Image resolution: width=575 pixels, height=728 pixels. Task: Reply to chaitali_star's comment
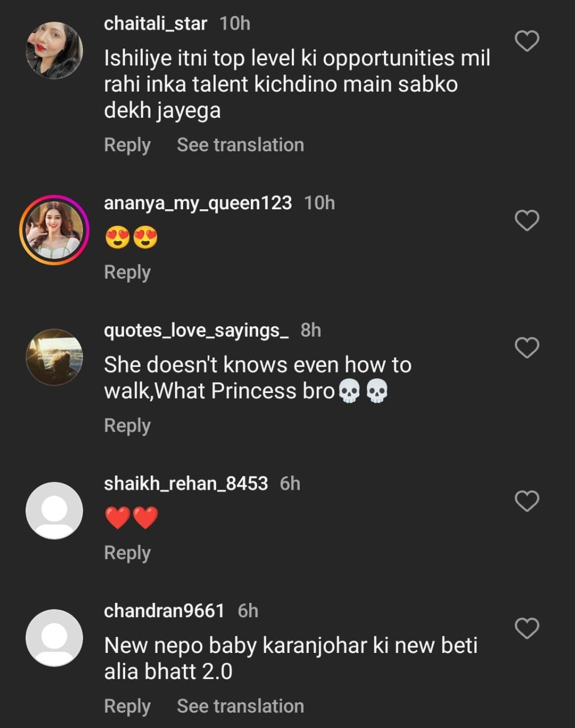point(127,145)
